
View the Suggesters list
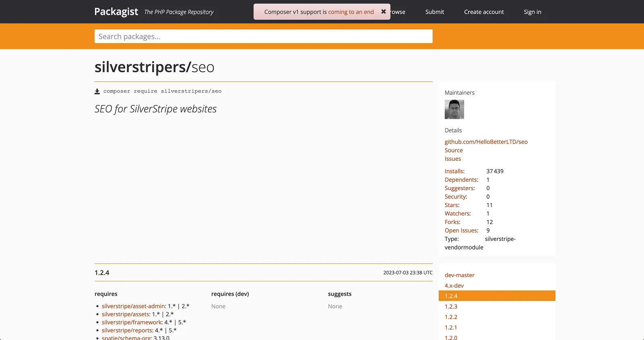point(460,188)
